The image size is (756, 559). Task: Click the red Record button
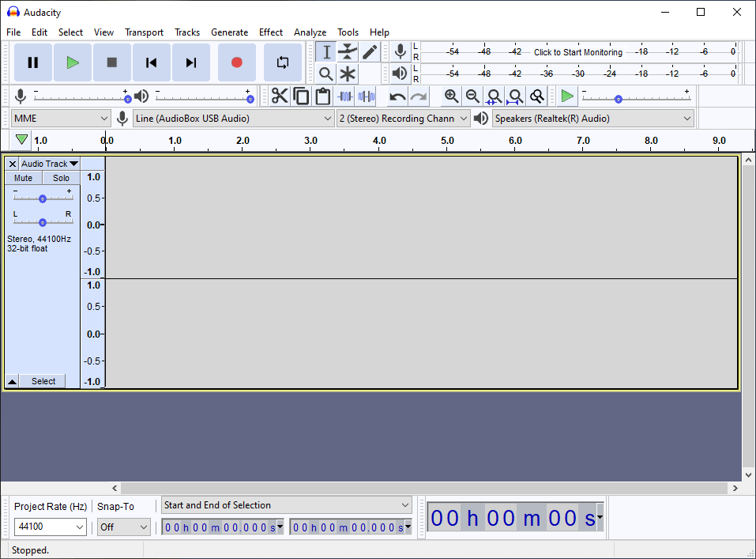tap(236, 62)
